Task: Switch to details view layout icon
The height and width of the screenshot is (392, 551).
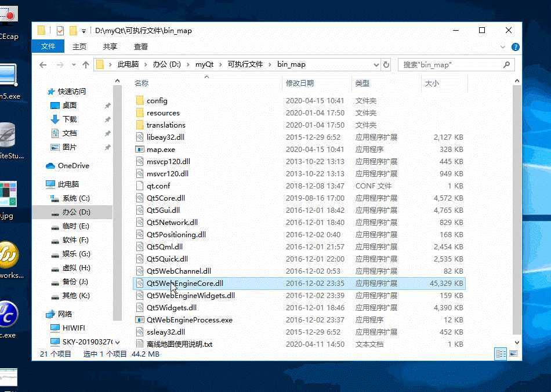Action: [x=501, y=354]
